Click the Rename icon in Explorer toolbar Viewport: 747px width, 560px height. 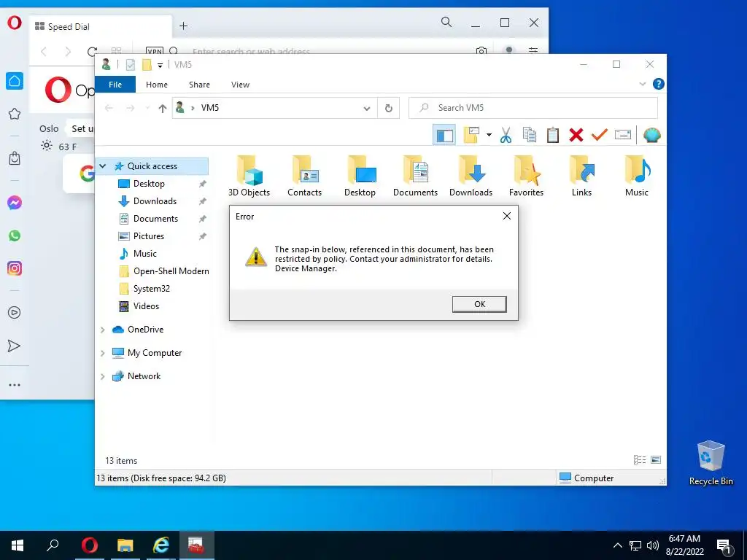[x=623, y=135]
